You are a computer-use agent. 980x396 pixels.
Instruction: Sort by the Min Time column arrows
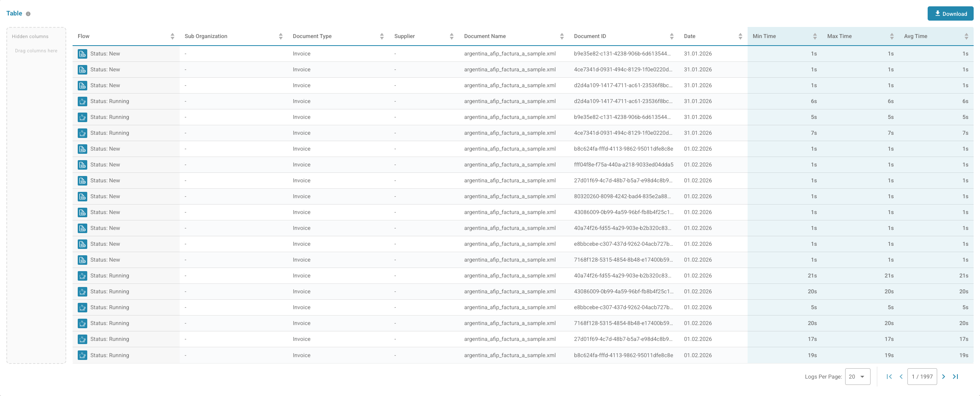[815, 36]
